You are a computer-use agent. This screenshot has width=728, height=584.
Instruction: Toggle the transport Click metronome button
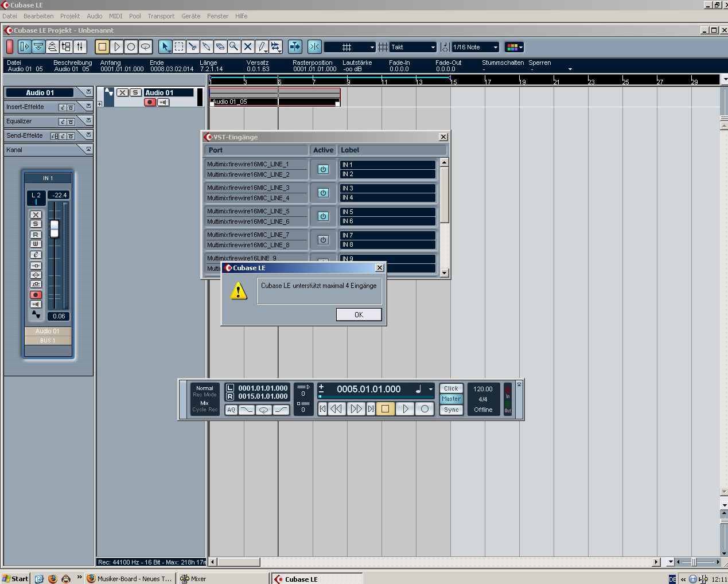click(x=451, y=388)
